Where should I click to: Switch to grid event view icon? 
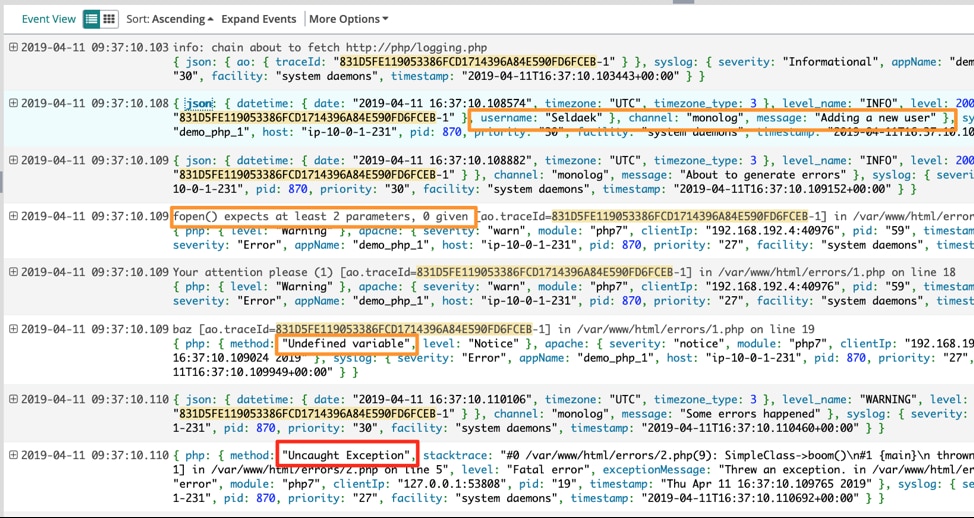tap(109, 19)
